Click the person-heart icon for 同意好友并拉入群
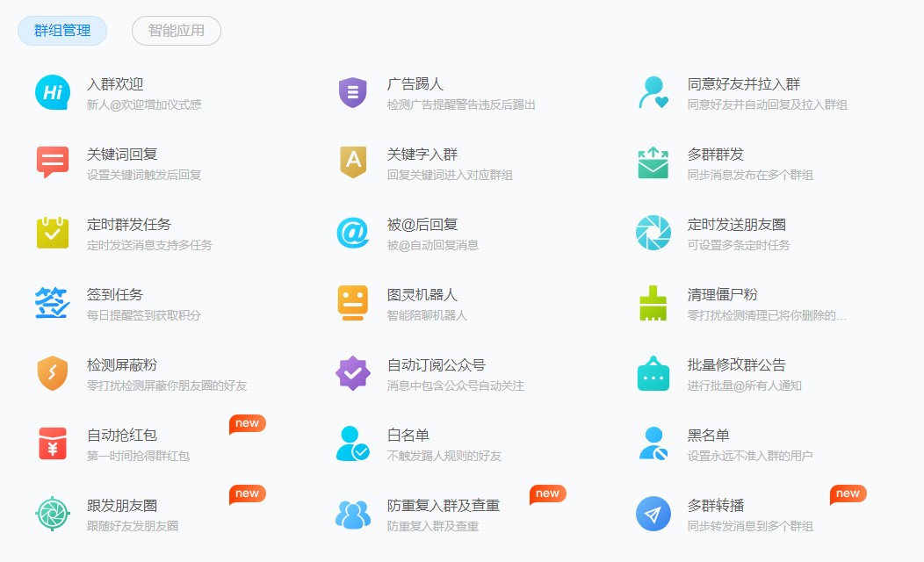 (x=653, y=92)
